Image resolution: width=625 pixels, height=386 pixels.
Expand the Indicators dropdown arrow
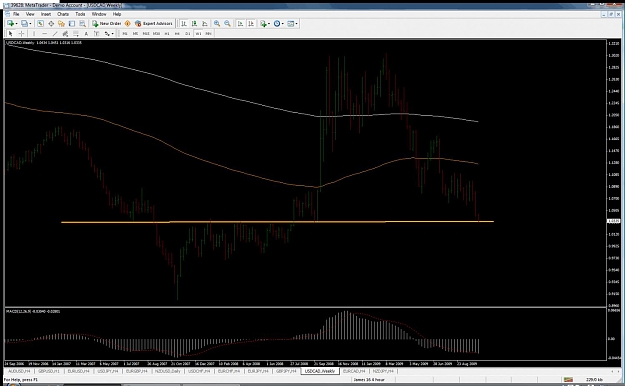[x=269, y=24]
